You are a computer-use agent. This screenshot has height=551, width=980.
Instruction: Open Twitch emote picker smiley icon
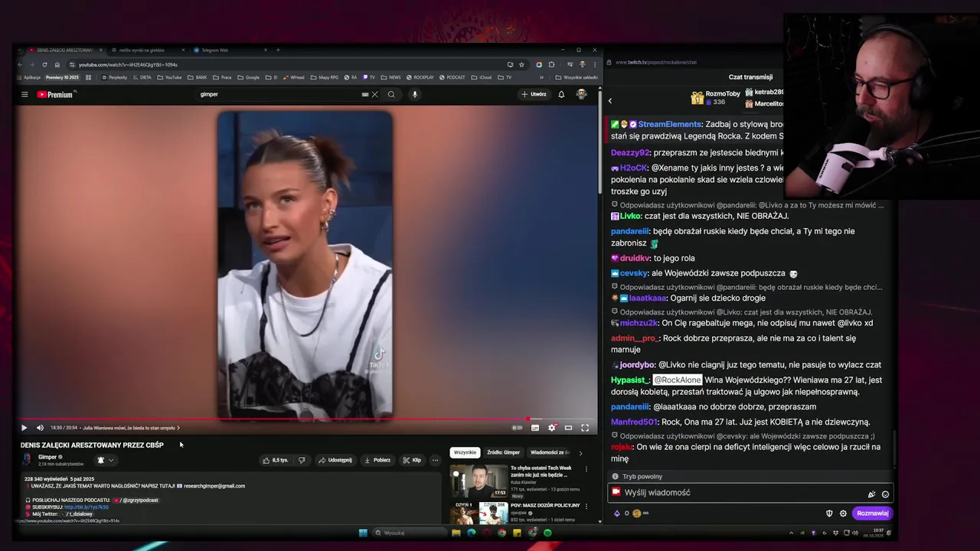pos(885,494)
